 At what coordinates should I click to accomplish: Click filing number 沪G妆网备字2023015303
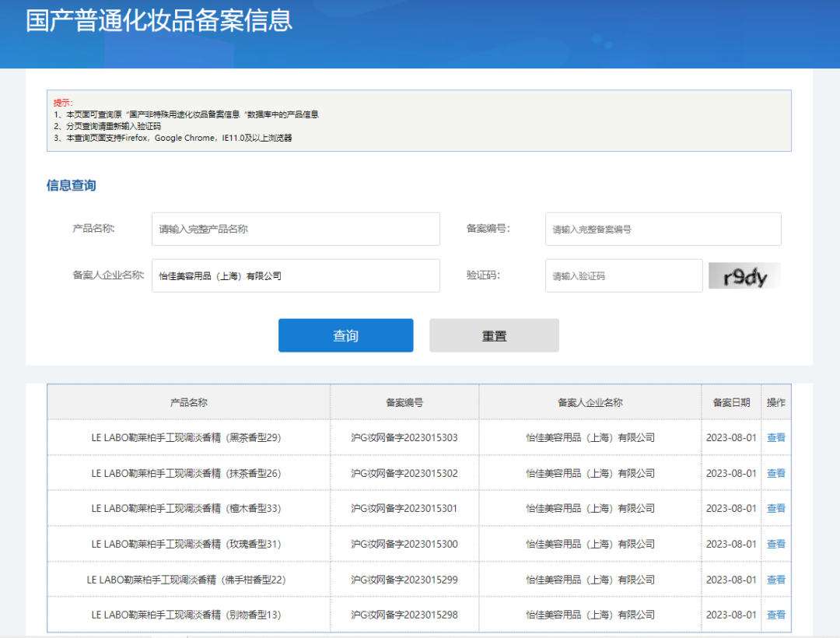(404, 438)
